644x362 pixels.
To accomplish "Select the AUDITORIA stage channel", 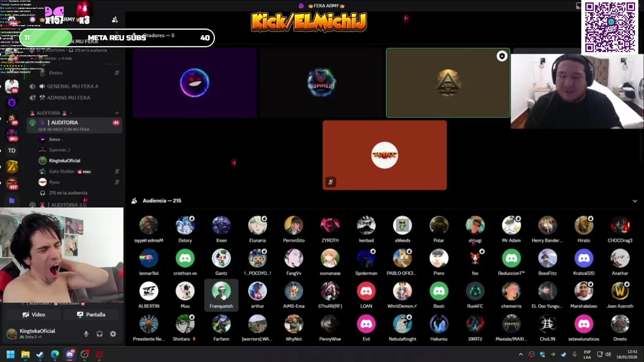I will 74,125.
